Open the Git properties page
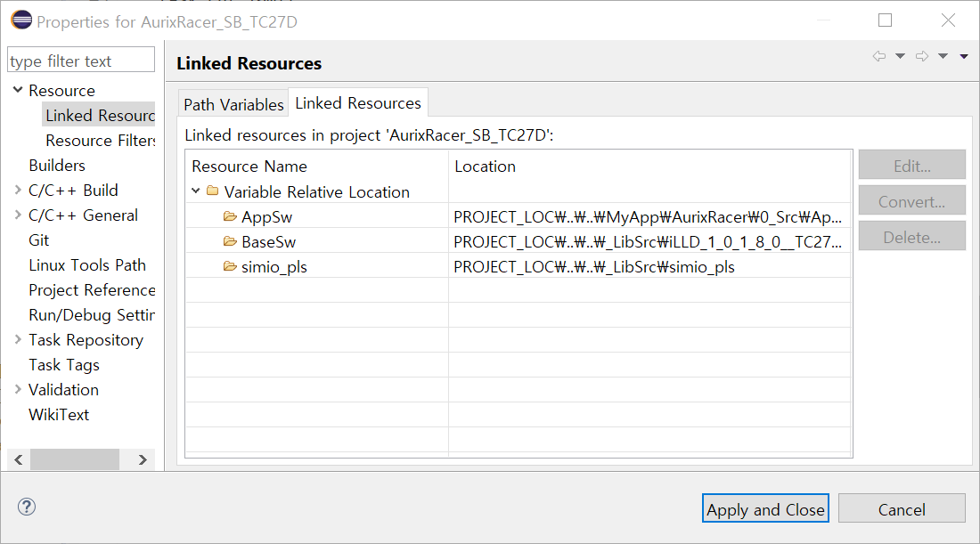This screenshot has width=980, height=544. point(38,240)
